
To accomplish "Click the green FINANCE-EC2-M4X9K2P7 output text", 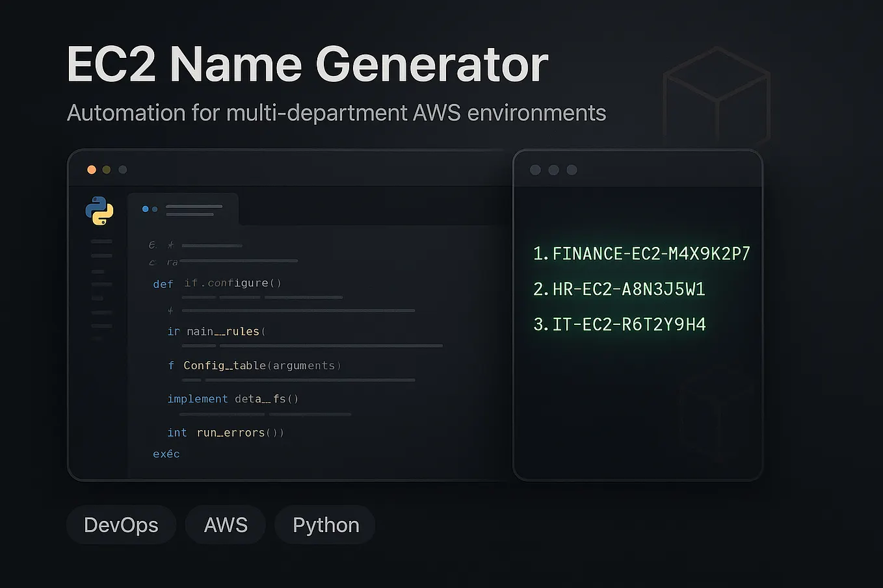I will click(x=641, y=253).
